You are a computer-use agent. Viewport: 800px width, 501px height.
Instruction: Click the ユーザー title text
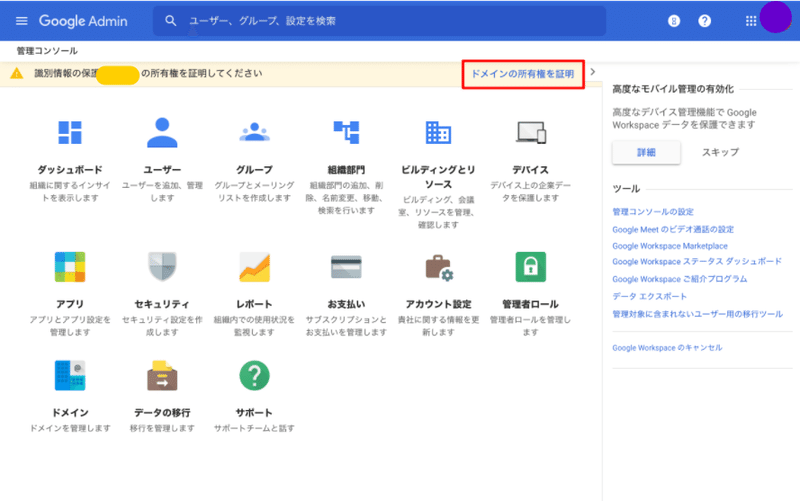[x=162, y=170]
